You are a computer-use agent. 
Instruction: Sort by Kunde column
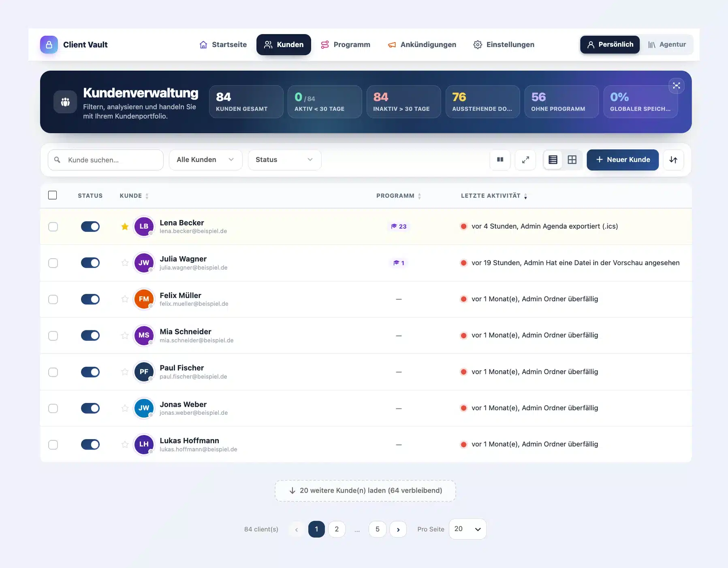(x=134, y=196)
